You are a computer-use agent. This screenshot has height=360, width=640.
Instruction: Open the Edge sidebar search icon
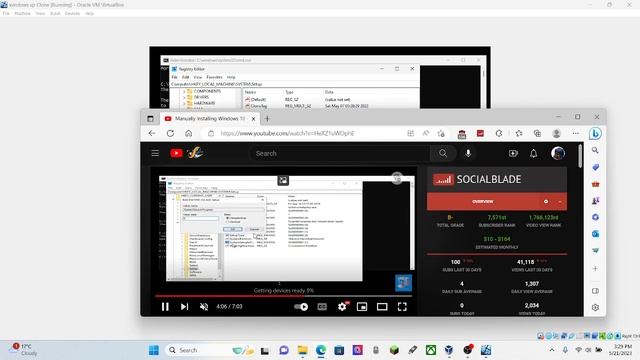click(x=595, y=150)
